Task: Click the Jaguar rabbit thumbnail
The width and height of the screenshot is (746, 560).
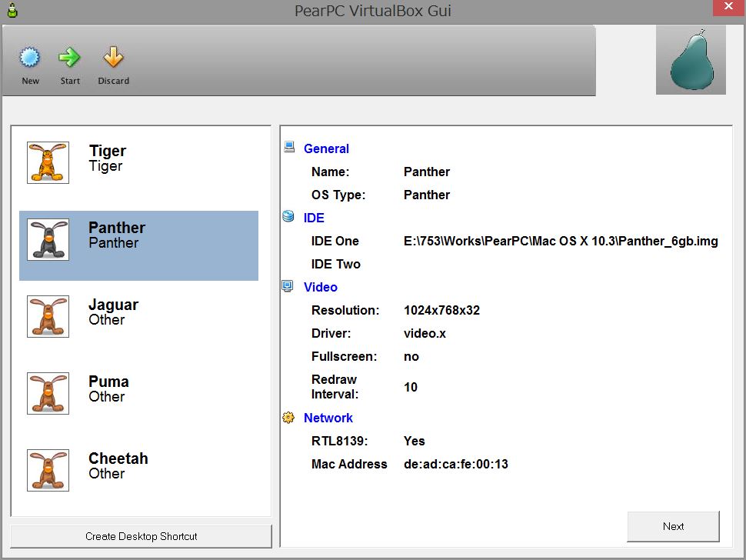Action: (48, 316)
